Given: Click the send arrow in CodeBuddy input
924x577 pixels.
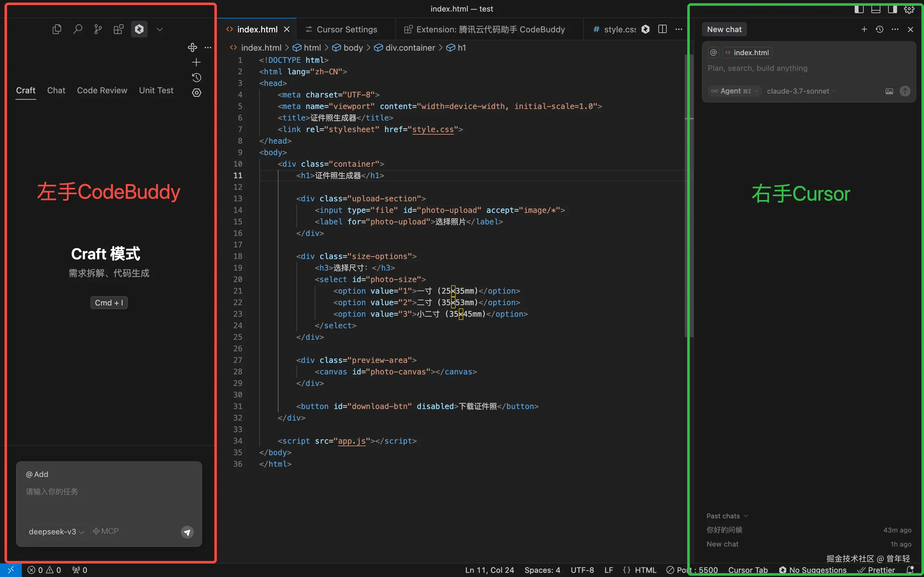Looking at the screenshot, I should pyautogui.click(x=187, y=532).
